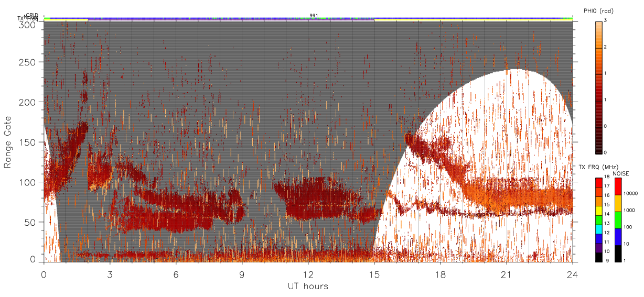The height and width of the screenshot is (297, 644).
Task: Select the green swatch in NOISE legend
Action: coord(618,220)
